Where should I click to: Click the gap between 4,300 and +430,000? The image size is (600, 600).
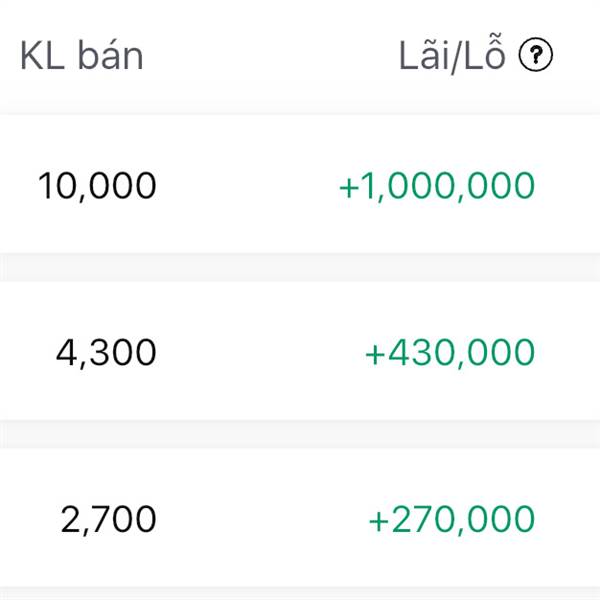click(x=260, y=352)
